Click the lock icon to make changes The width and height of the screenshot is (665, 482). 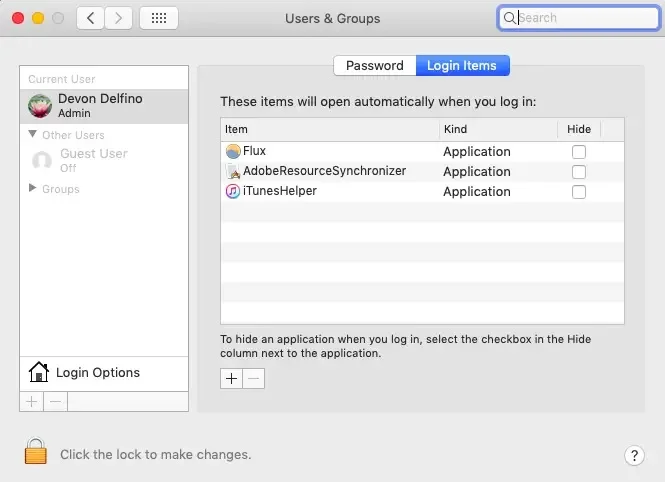[36, 452]
